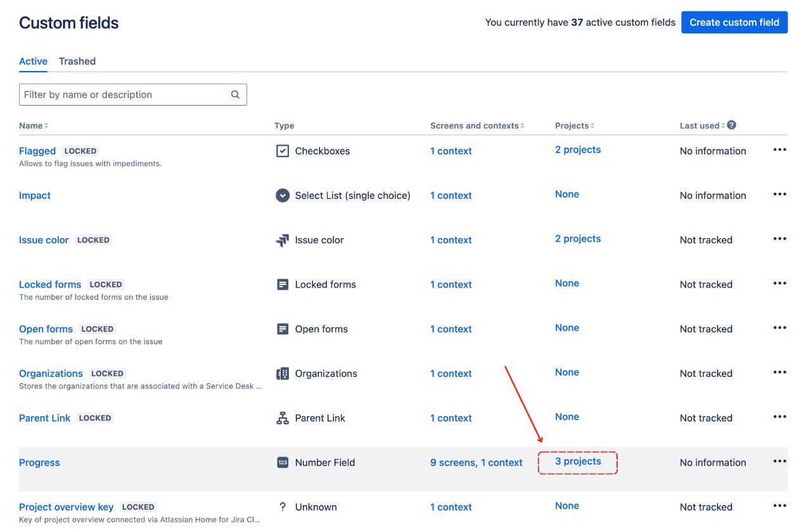
Task: Click the Organizations building icon
Action: click(283, 374)
